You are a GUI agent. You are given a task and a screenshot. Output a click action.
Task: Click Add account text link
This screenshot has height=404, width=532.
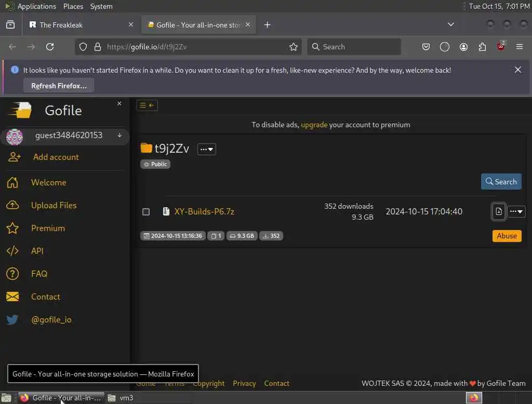click(56, 157)
